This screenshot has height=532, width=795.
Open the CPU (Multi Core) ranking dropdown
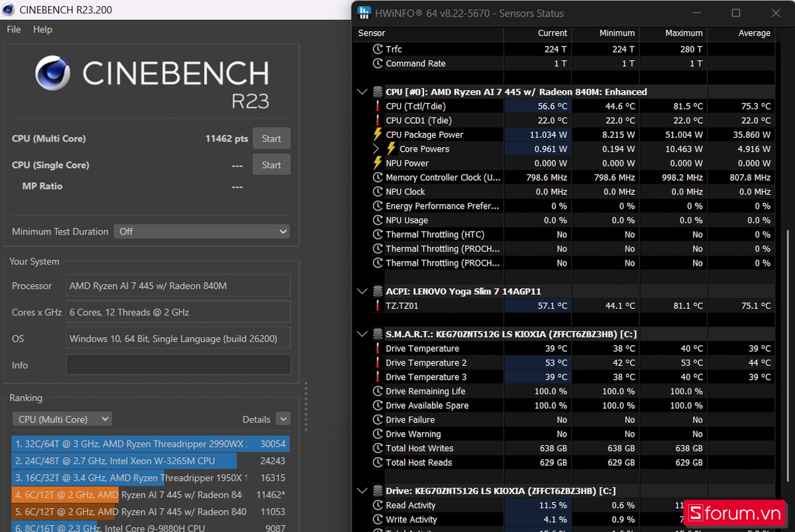pos(62,419)
